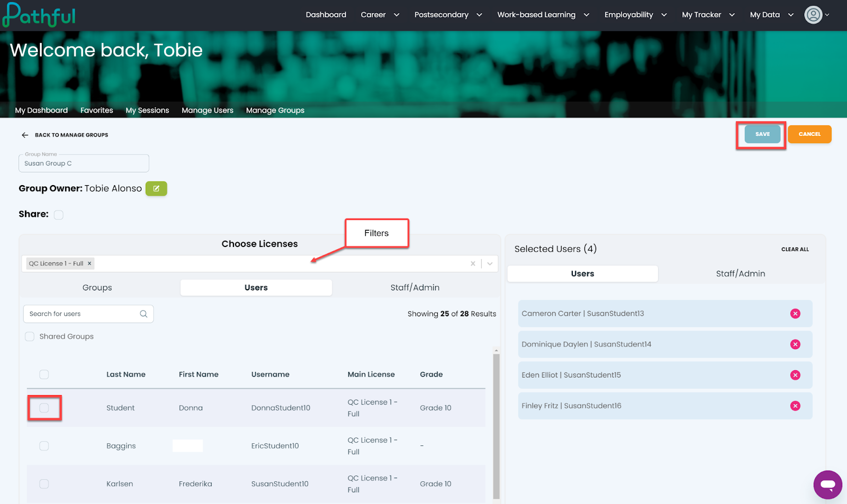Clear all license filters with the X
The image size is (847, 504).
tap(473, 263)
